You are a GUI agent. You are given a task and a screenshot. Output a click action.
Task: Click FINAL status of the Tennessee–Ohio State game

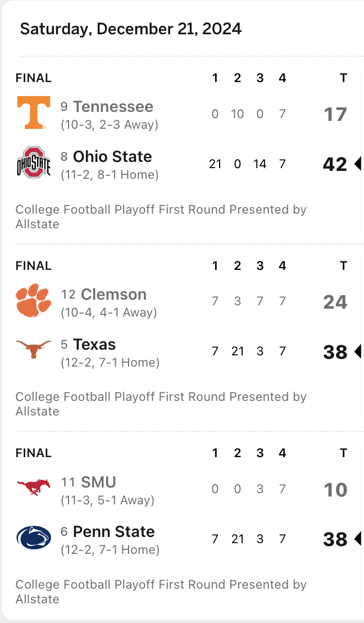tap(33, 78)
